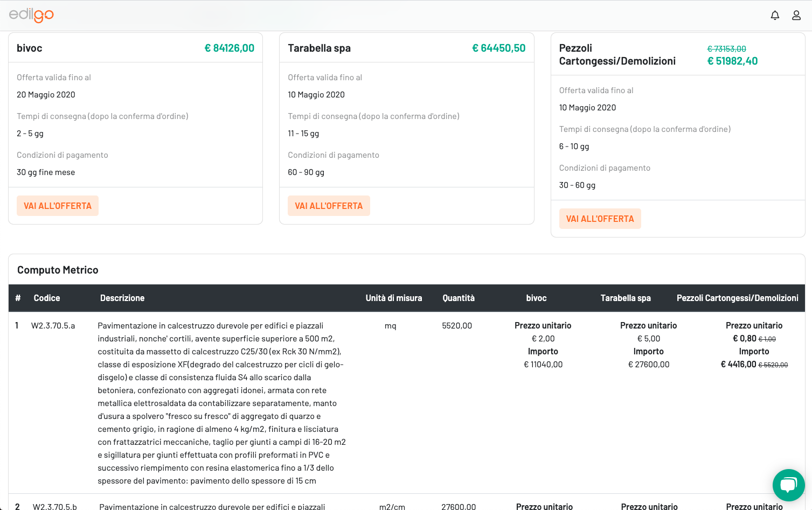Viewport: 812px width, 510px height.
Task: Click the bivoc table column header
Action: pyautogui.click(x=536, y=298)
